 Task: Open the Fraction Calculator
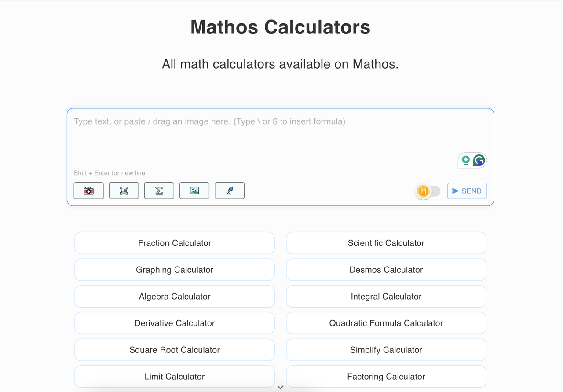(175, 243)
